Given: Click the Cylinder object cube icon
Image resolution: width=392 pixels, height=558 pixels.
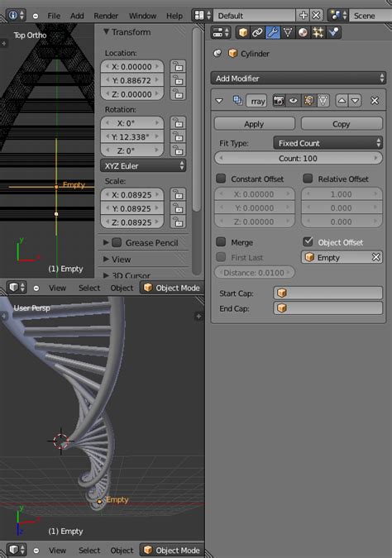Looking at the screenshot, I should [232, 54].
